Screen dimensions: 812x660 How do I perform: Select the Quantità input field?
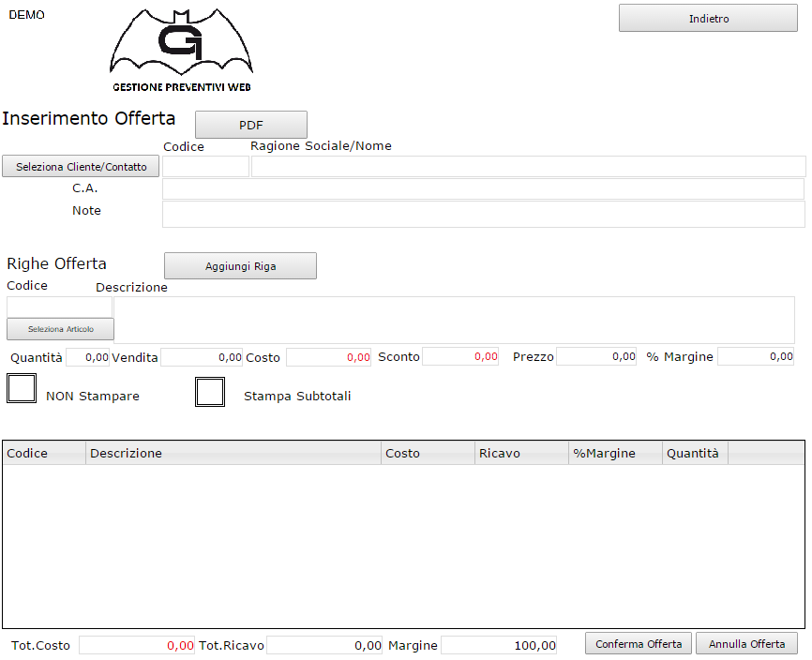tap(87, 357)
